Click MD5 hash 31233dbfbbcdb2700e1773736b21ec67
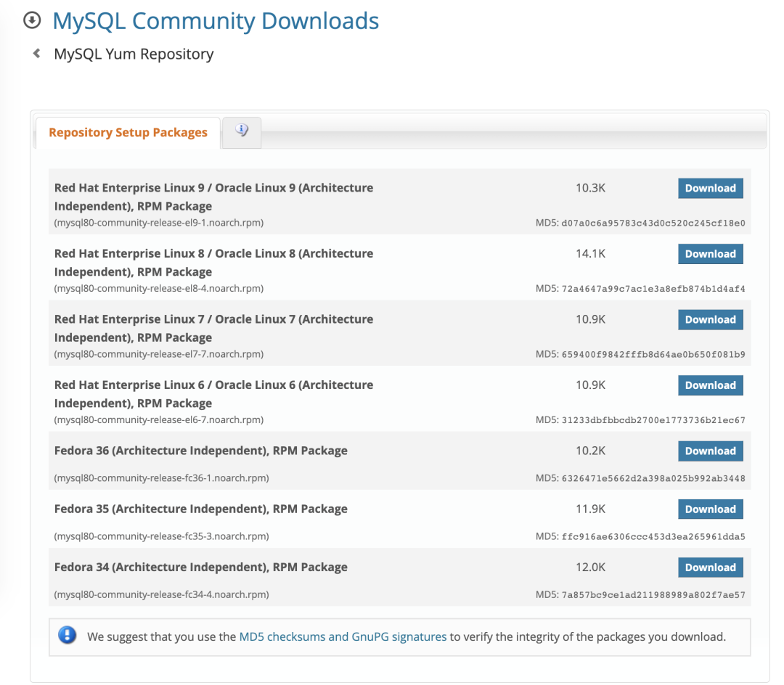Screen dimensions: 784x685 [x=653, y=420]
